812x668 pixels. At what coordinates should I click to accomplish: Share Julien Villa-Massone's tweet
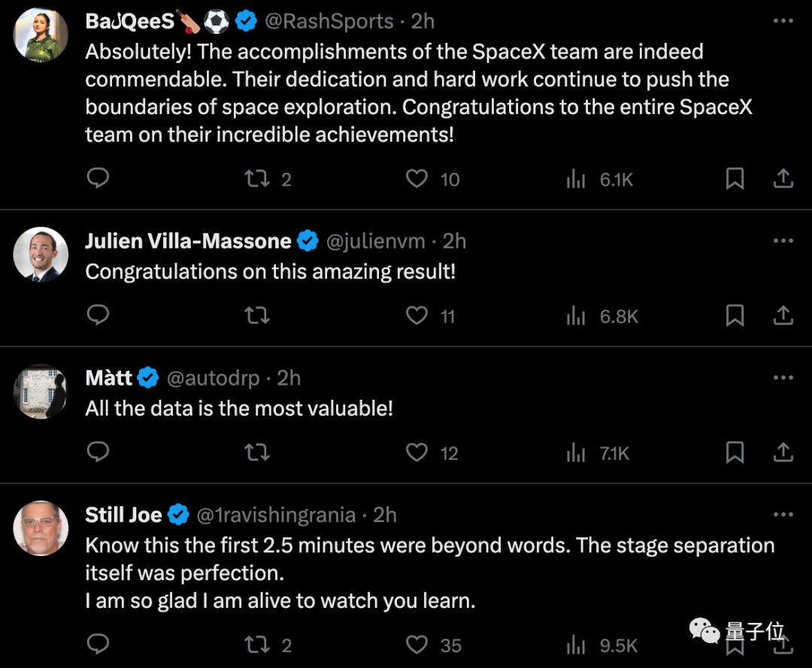(x=783, y=315)
